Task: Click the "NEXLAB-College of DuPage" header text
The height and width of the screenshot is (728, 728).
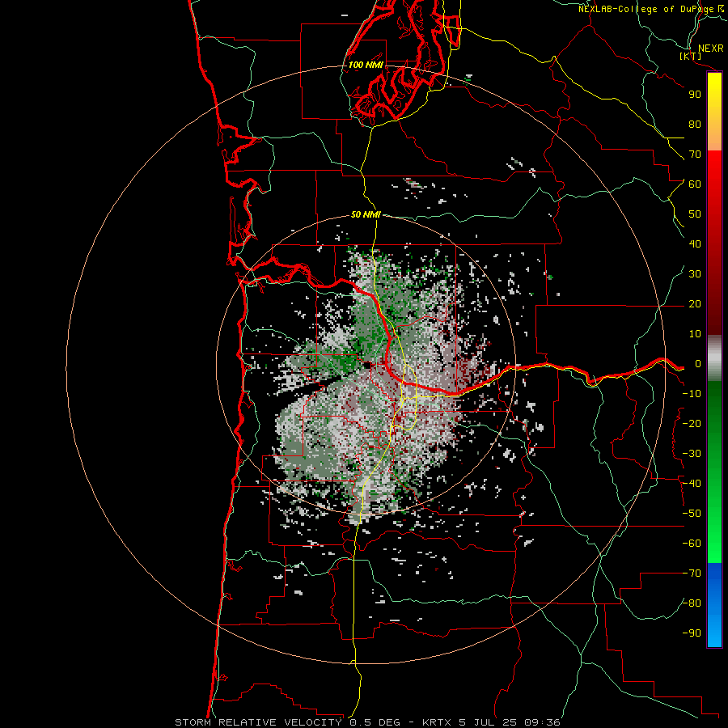Action: (645, 9)
